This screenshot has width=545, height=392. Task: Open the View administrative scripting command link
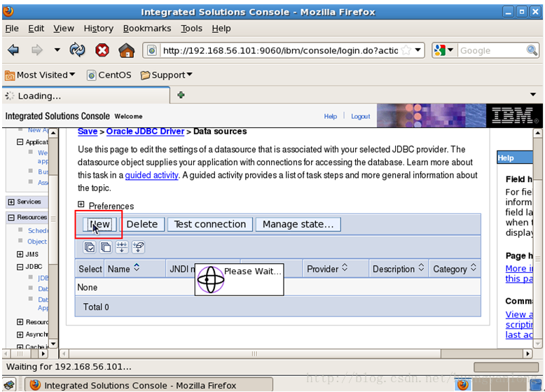(519, 324)
